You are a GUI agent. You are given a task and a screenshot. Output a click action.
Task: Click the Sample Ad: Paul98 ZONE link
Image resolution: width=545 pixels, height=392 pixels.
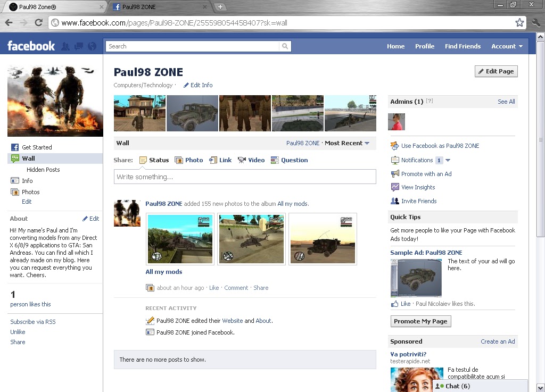[x=426, y=253]
